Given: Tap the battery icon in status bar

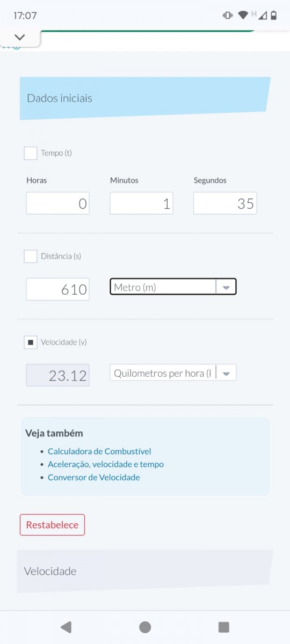Looking at the screenshot, I should point(274,16).
